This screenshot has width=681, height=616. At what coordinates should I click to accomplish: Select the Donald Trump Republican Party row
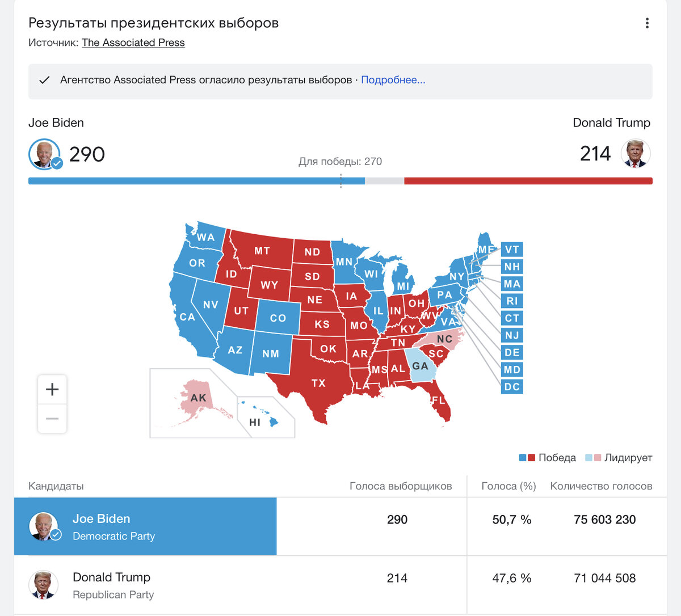click(340, 585)
